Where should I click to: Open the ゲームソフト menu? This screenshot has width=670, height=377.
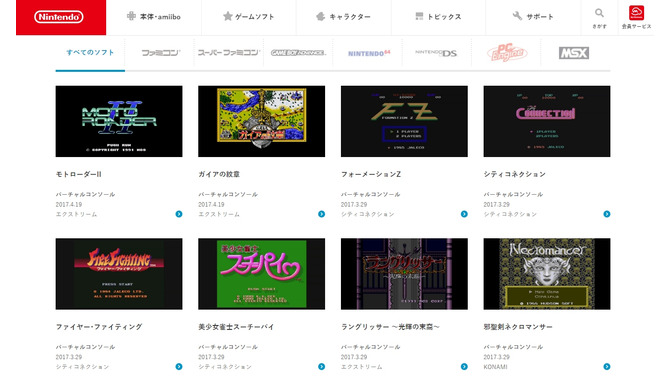(249, 17)
